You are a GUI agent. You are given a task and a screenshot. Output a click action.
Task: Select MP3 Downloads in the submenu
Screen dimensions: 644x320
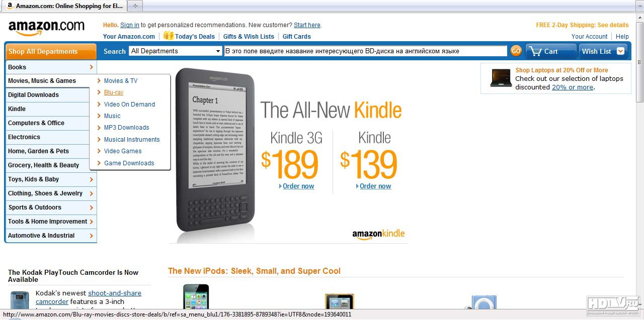pos(127,128)
